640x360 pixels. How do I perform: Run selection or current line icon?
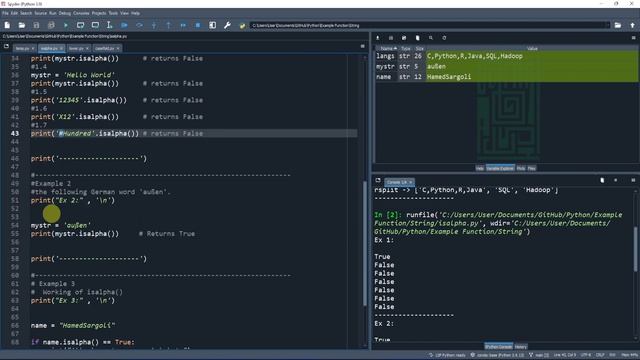[x=109, y=25]
